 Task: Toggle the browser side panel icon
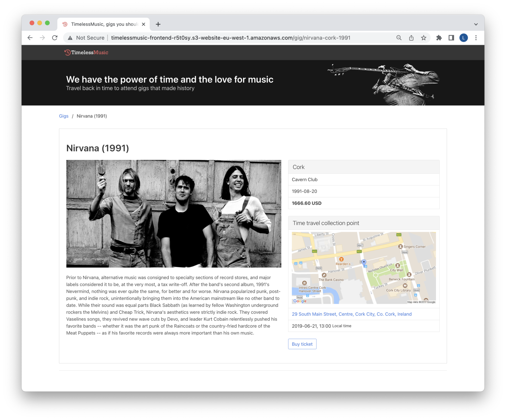coord(451,38)
